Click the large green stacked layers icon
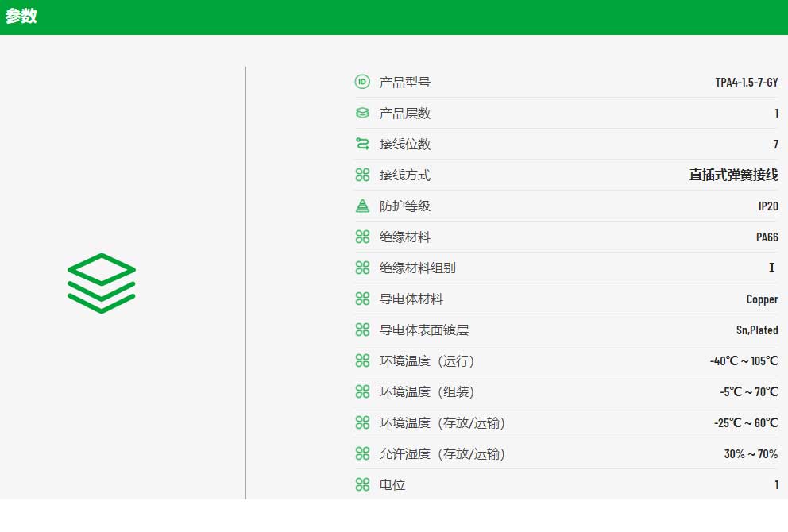Image resolution: width=788 pixels, height=532 pixels. [102, 283]
